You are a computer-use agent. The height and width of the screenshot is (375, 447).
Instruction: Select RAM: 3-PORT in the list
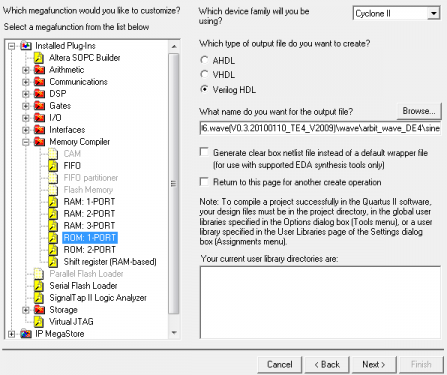point(89,226)
